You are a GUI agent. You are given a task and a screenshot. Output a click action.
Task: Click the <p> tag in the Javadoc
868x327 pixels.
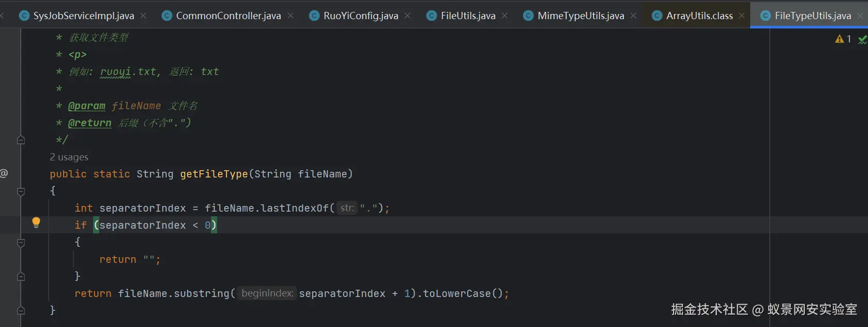click(78, 54)
